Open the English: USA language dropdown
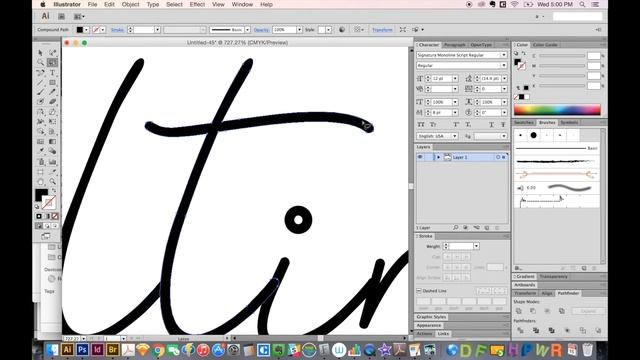The width and height of the screenshot is (640, 360). point(455,136)
